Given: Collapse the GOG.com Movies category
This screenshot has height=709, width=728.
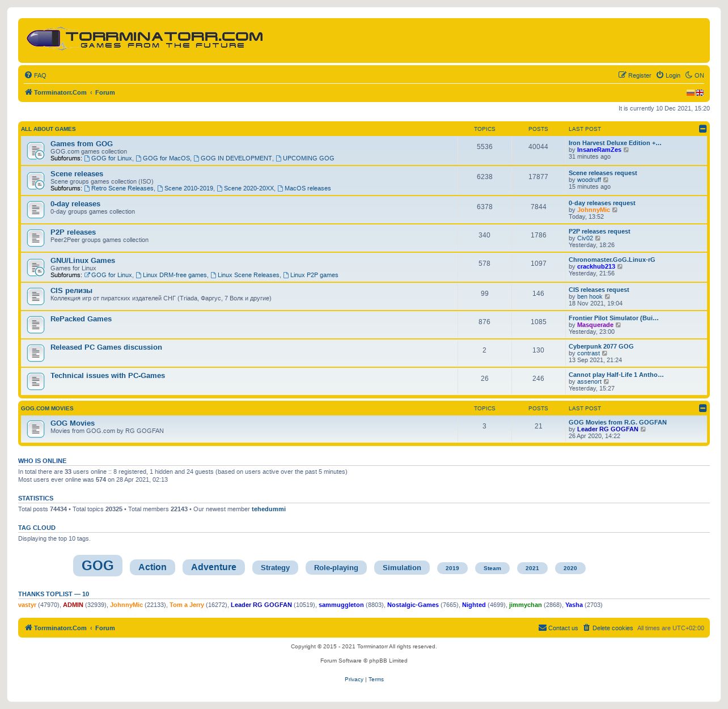Looking at the screenshot, I should [703, 408].
